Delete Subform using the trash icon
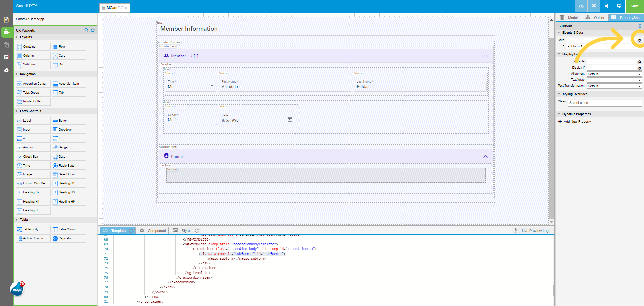The height and width of the screenshot is (306, 644). pyautogui.click(x=640, y=26)
